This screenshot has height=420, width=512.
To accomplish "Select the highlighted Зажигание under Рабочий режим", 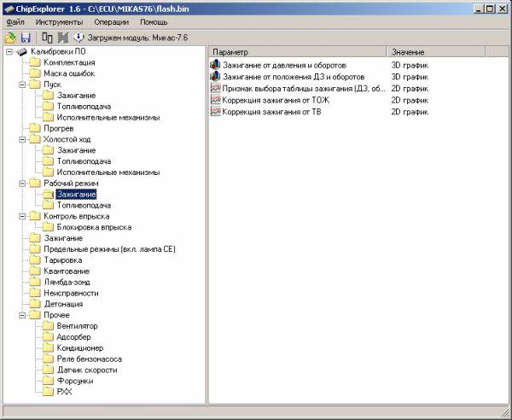I will [x=77, y=195].
